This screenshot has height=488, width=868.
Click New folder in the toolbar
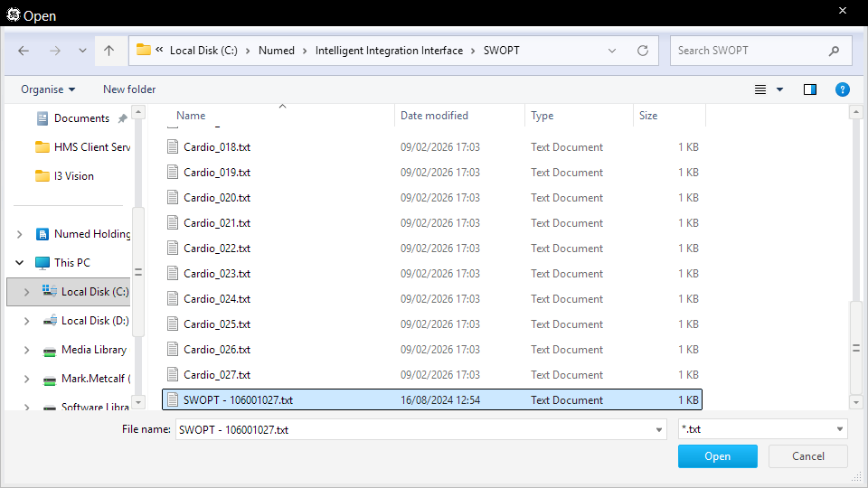click(x=129, y=89)
